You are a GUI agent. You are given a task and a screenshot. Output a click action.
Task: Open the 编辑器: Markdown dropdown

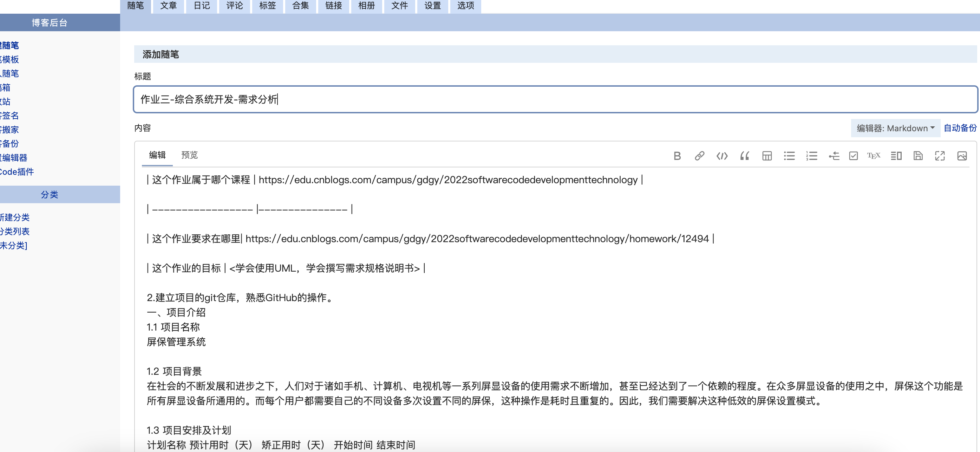pyautogui.click(x=895, y=128)
